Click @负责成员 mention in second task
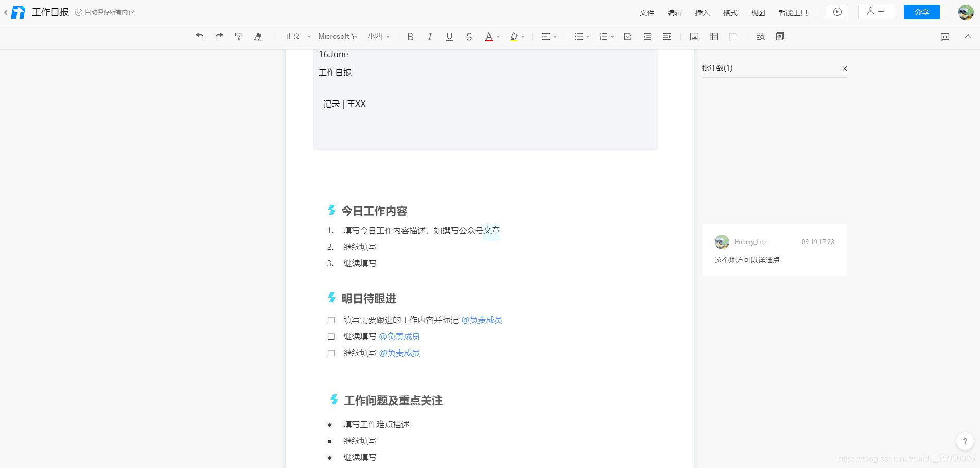 pos(399,337)
